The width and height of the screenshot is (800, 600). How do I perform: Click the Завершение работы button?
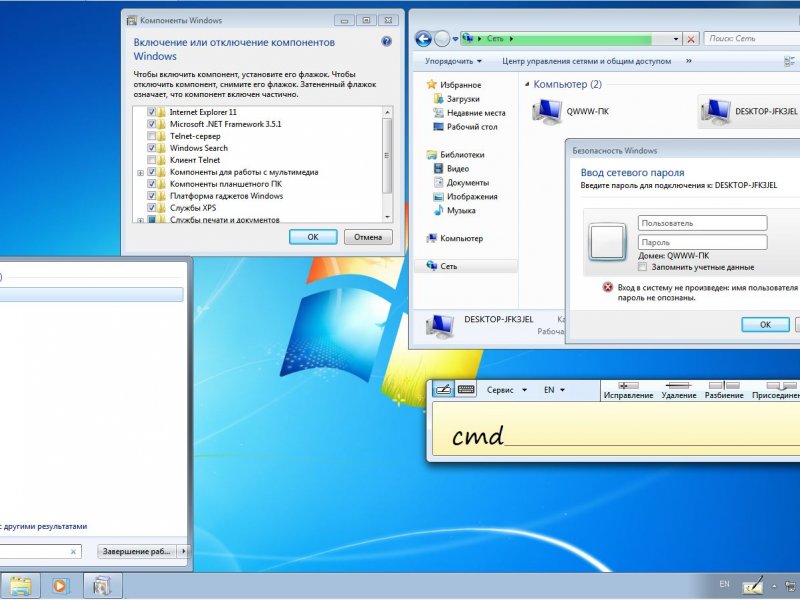tap(136, 551)
